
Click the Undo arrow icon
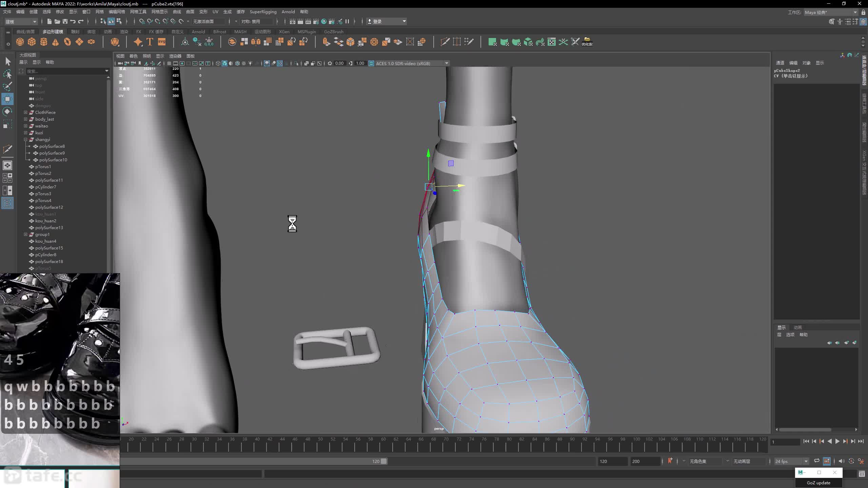(73, 21)
